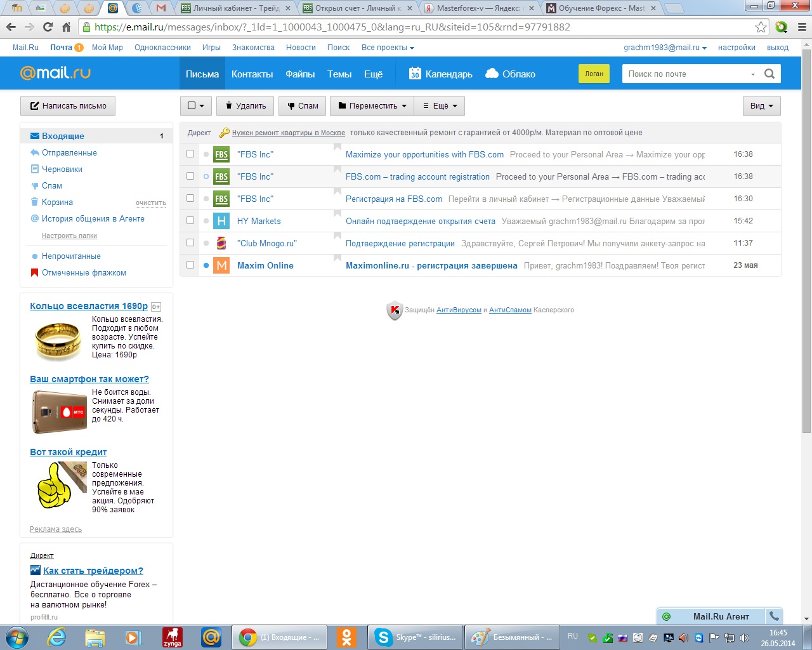Open the Zynga taskbar icon
The image size is (812, 650).
tap(172, 637)
